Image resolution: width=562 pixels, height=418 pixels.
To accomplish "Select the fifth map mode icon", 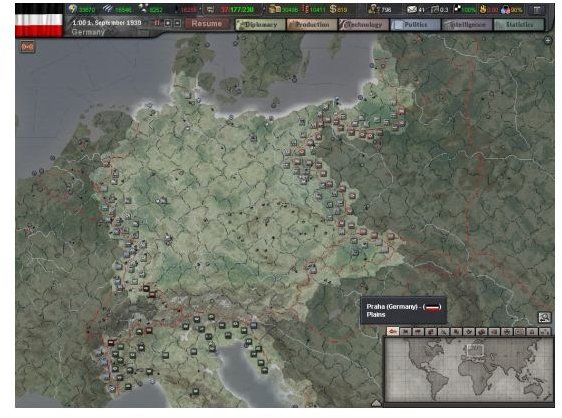I will click(443, 332).
